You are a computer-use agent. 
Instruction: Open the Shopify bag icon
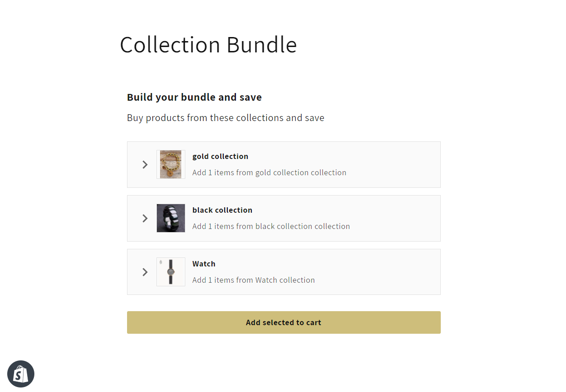(21, 374)
